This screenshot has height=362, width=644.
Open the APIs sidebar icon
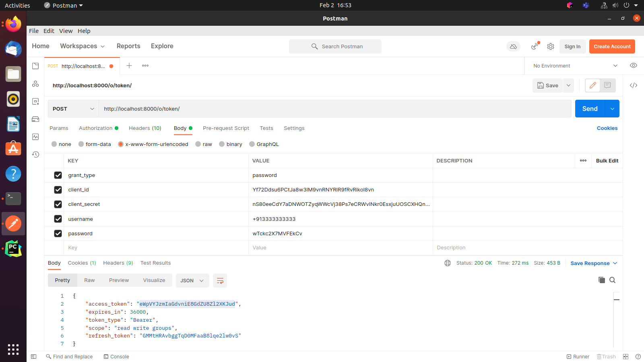click(x=35, y=84)
